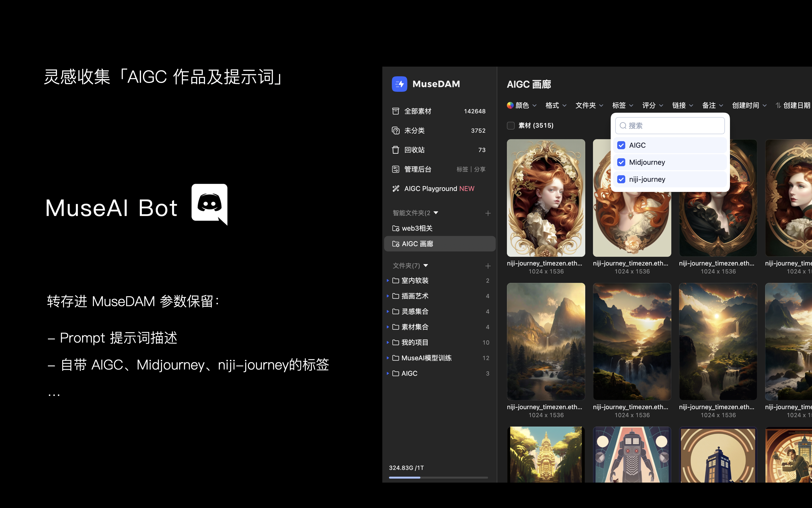Click the AIGC Playground magic wand icon
Viewport: 812px width, 508px height.
(x=396, y=189)
